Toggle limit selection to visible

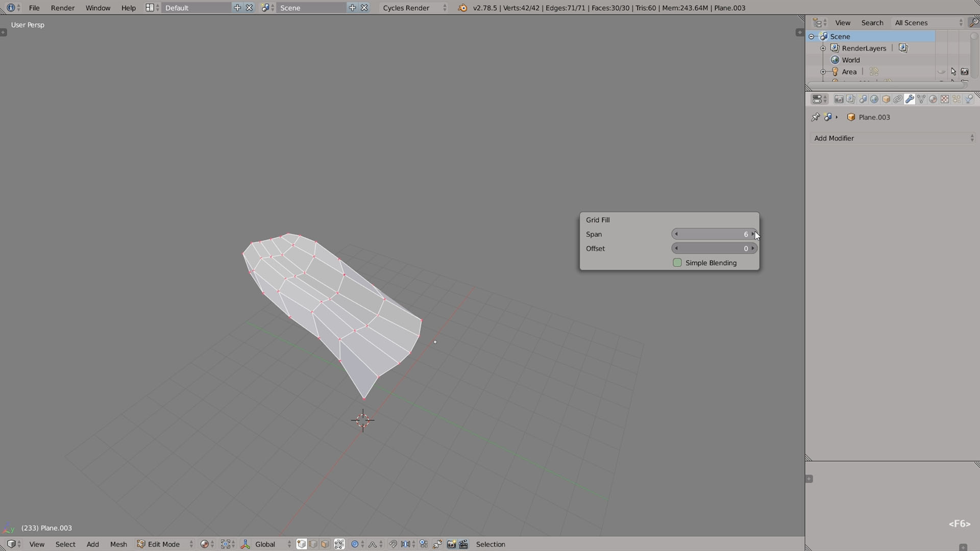tap(339, 544)
